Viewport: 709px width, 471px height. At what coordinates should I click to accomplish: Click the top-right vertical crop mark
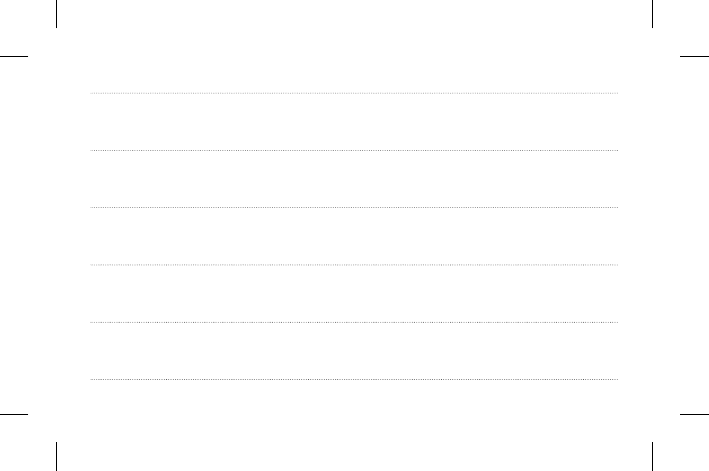[651, 13]
